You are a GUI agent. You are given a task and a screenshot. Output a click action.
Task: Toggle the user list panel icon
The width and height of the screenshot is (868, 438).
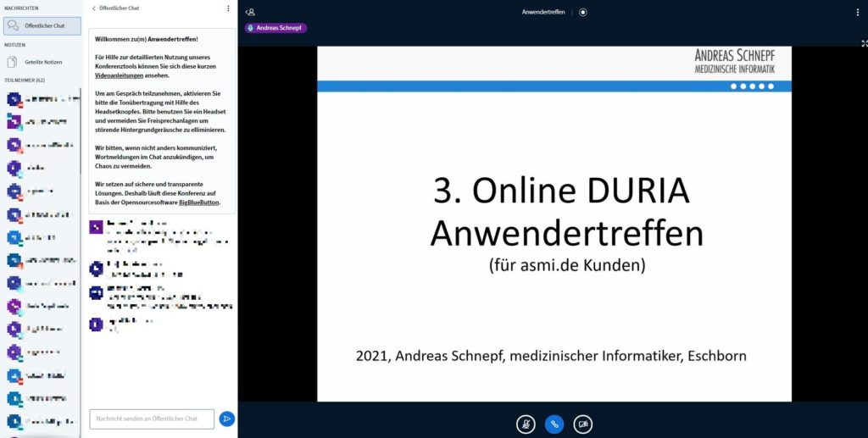tap(250, 12)
